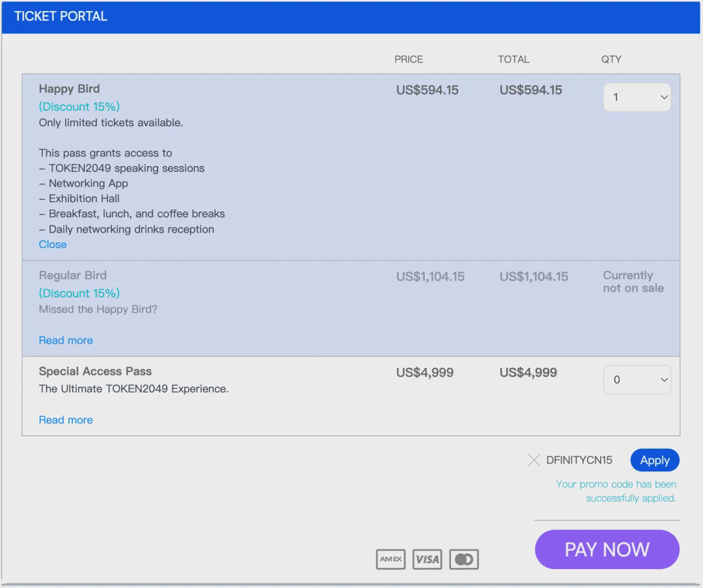
Task: Click the promo code successfully applied message
Action: point(616,491)
